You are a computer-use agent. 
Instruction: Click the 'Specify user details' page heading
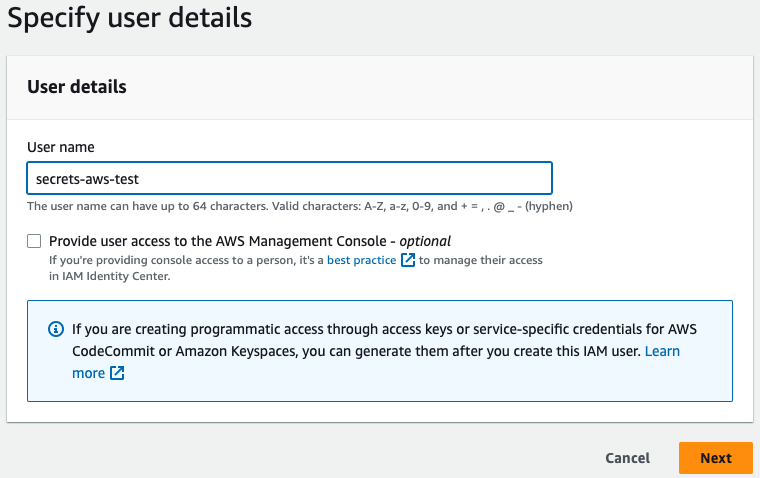(x=130, y=17)
